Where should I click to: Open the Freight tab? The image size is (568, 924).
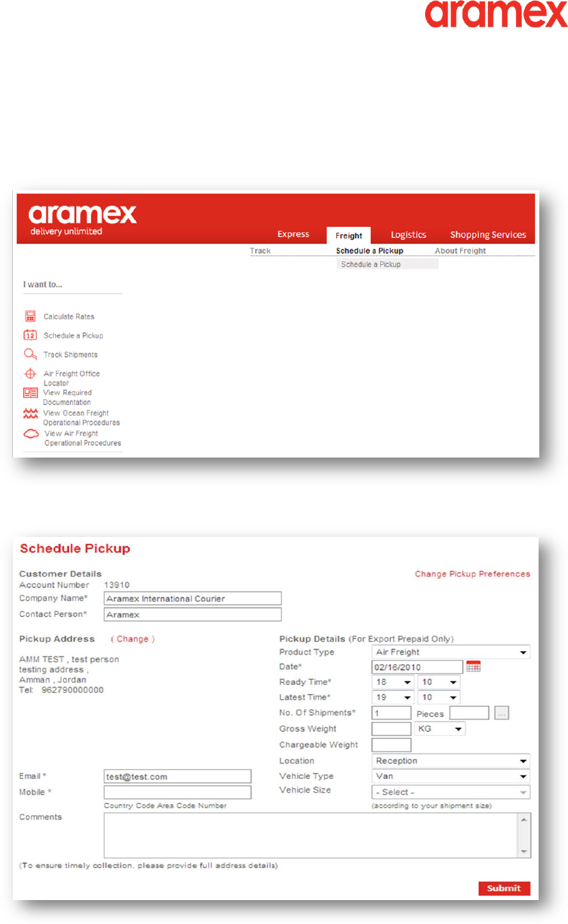349,235
